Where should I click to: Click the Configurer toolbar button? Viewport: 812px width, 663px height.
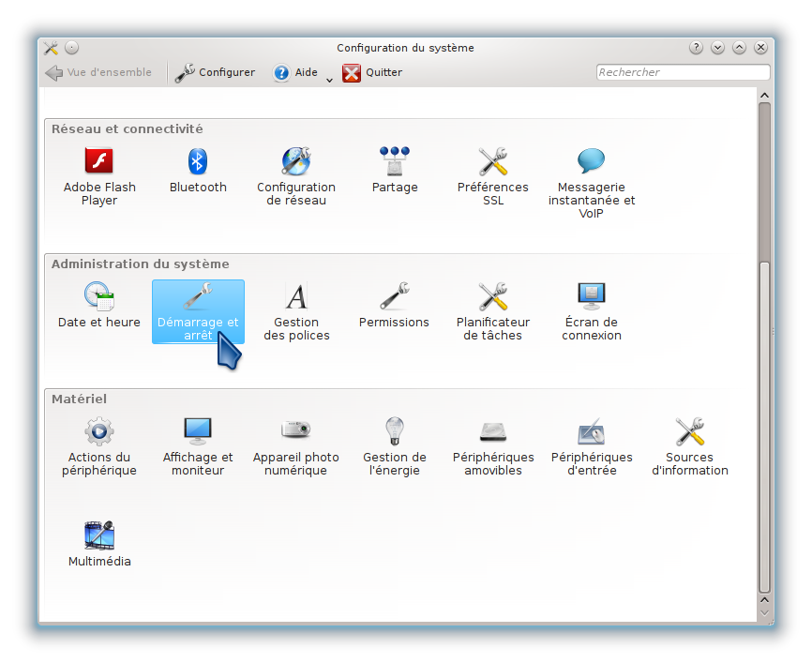point(216,72)
